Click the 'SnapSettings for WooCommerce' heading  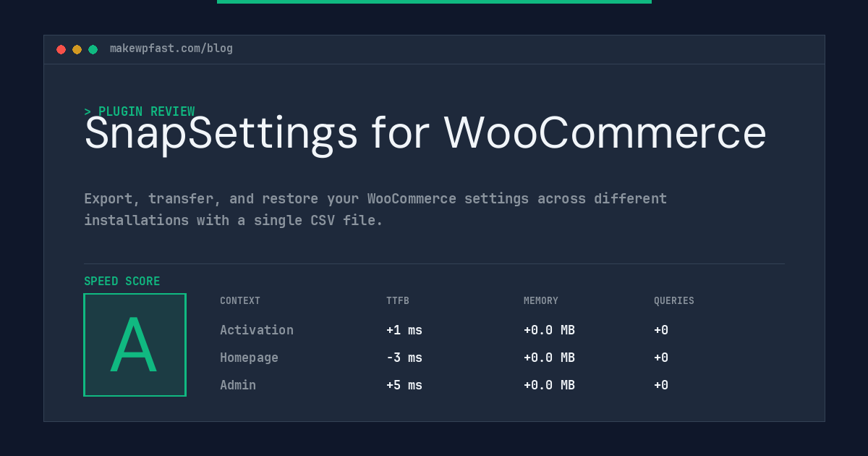tap(425, 133)
